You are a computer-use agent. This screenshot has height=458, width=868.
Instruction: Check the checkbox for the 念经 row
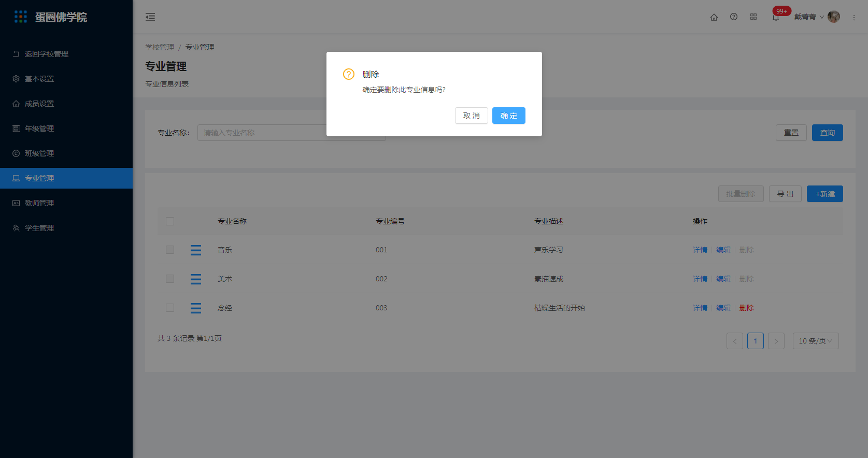pyautogui.click(x=170, y=308)
